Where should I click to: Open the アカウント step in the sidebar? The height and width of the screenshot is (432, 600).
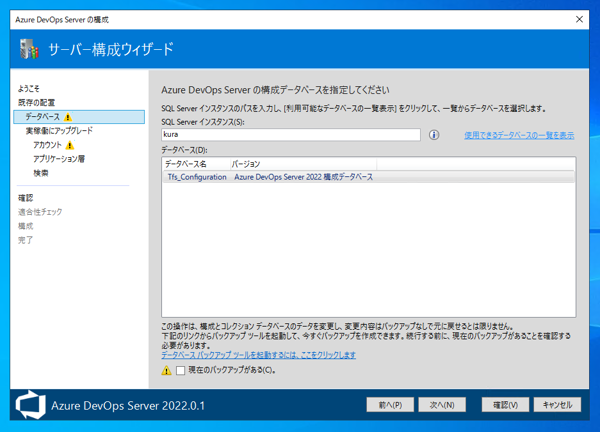[47, 145]
